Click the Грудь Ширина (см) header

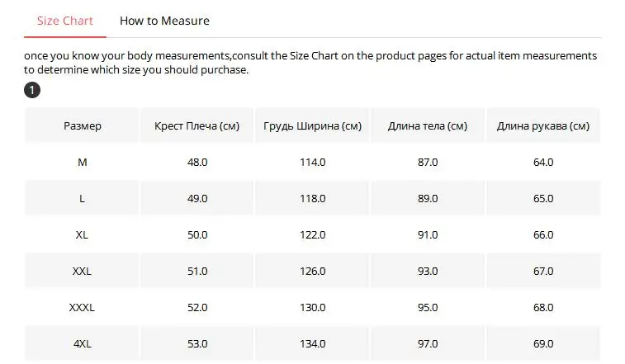(312, 125)
